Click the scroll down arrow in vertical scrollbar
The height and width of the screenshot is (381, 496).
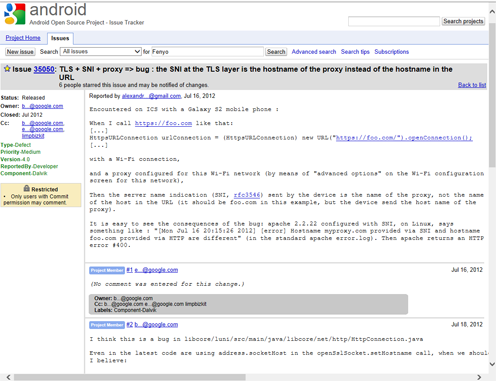point(492,364)
